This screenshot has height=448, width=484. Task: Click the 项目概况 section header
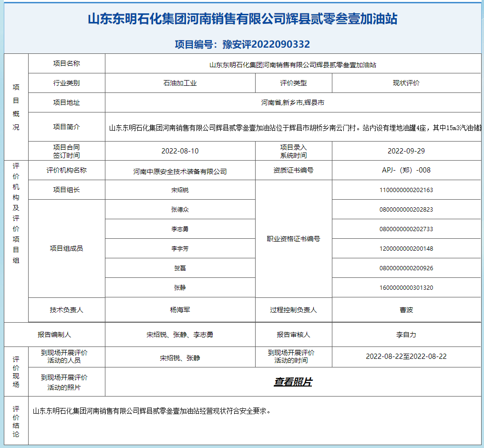16,107
